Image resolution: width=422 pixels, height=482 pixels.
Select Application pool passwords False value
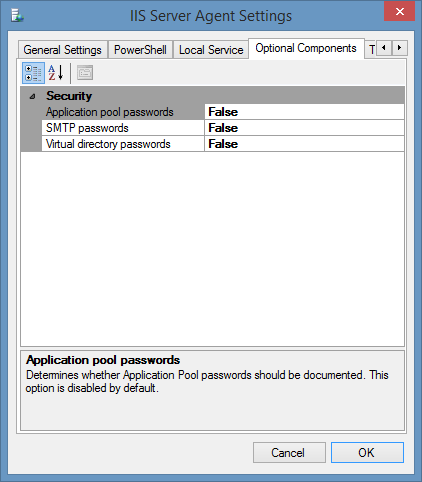pyautogui.click(x=304, y=112)
